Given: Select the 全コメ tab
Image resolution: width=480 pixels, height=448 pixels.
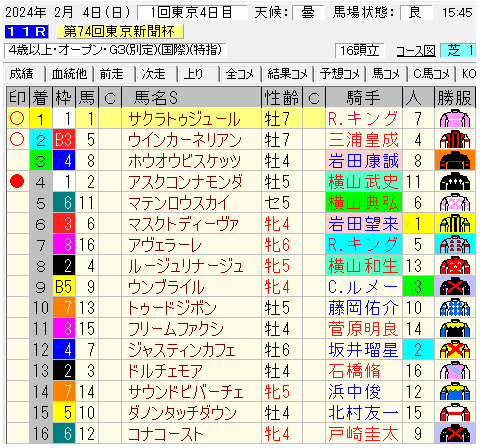Looking at the screenshot, I should point(239,74).
